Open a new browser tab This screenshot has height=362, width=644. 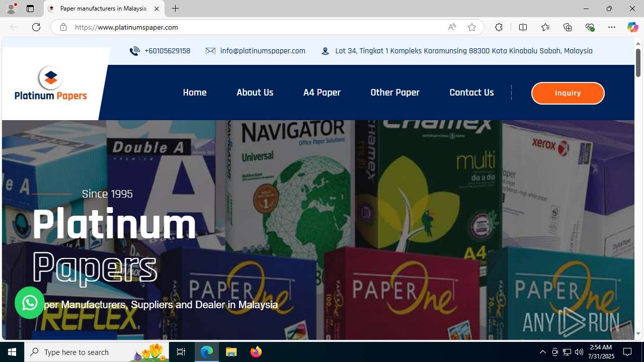coord(175,9)
